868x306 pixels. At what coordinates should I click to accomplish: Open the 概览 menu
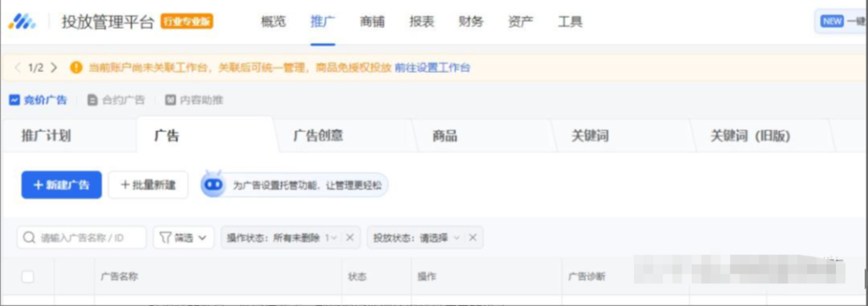[273, 21]
